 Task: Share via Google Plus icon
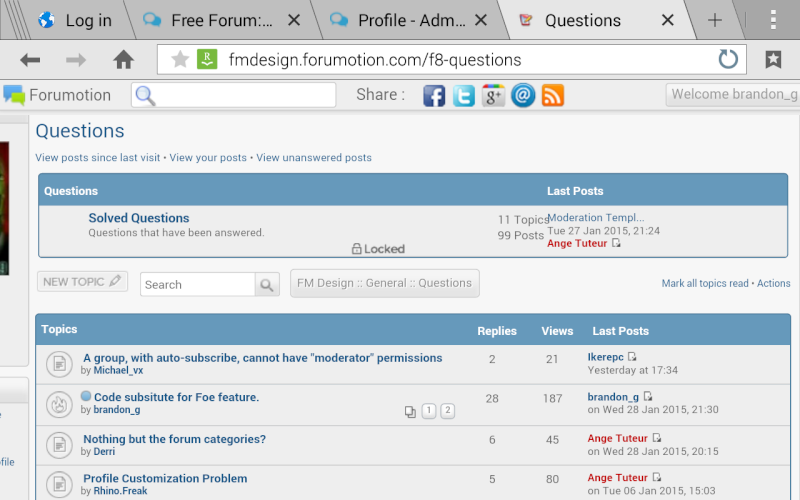[x=493, y=95]
